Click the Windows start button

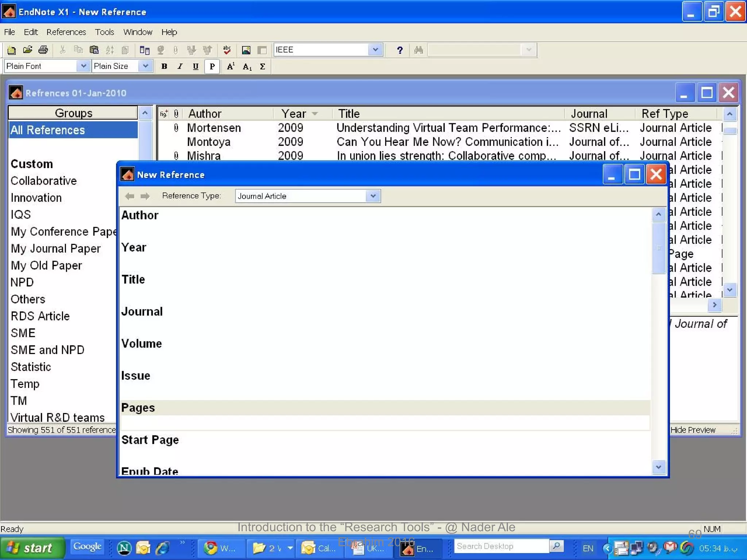(x=32, y=548)
